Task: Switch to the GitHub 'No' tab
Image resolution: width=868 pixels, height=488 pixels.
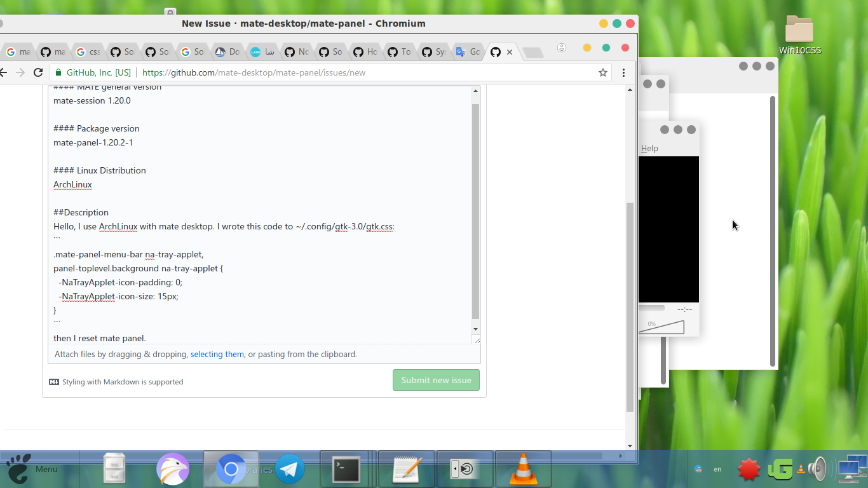Action: pyautogui.click(x=297, y=52)
